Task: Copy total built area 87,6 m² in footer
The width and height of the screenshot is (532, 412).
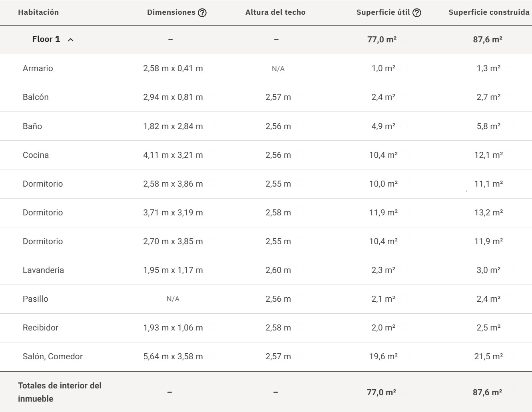Action: (x=511, y=392)
